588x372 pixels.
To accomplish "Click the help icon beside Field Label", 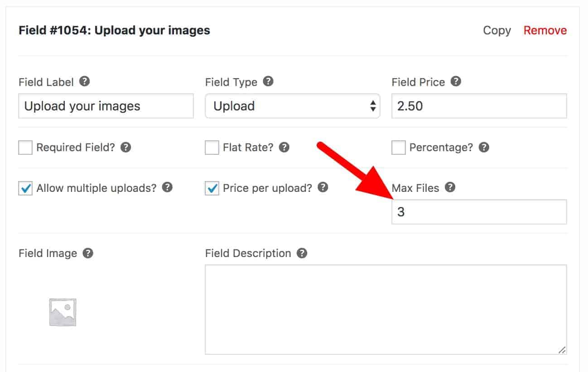I will coord(84,81).
